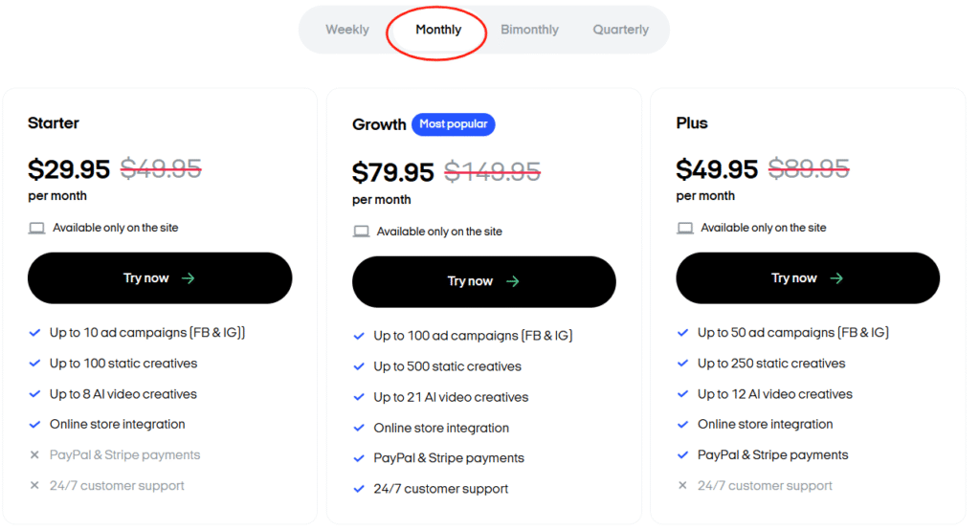
Task: Select the Weekly billing tab
Action: pyautogui.click(x=346, y=30)
